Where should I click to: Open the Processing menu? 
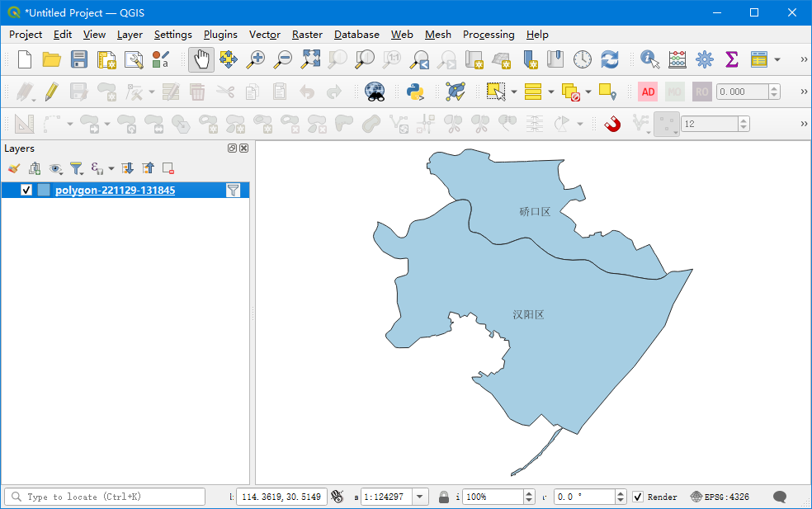489,35
